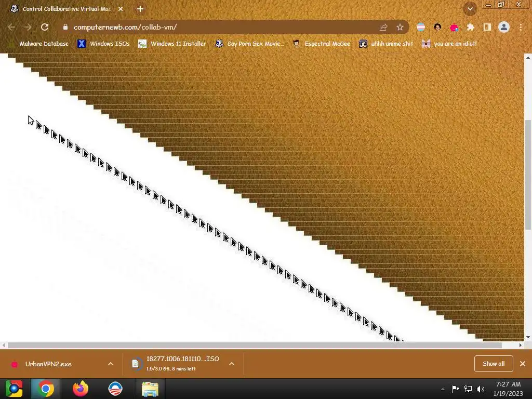Open the striped flag extension icon
The width and height of the screenshot is (532, 399).
point(421,27)
